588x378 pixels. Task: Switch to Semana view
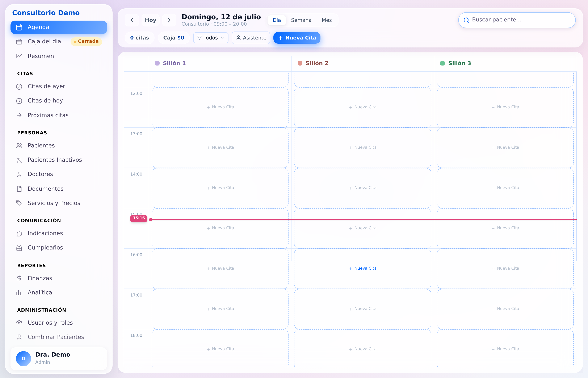(301, 20)
